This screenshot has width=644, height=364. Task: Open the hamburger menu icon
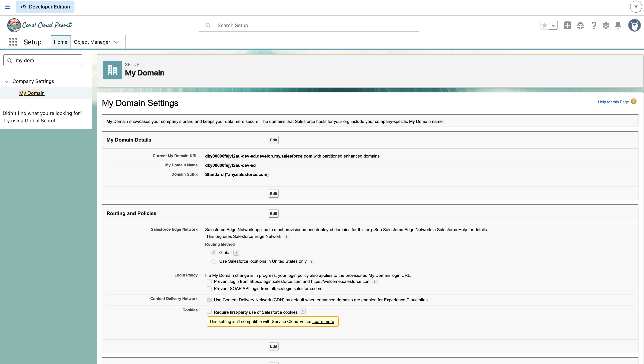pos(7,7)
